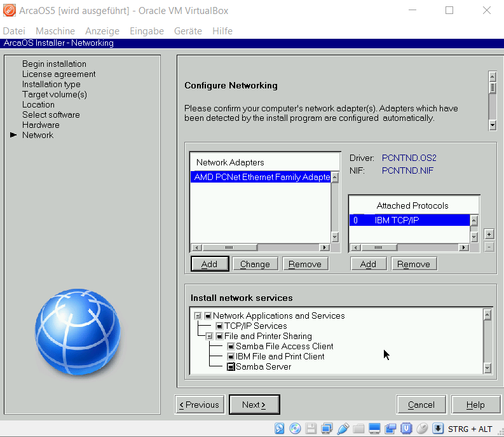Viewport: 504px width, 437px height.
Task: Click the PCNTND.OS2 driver name
Action: pyautogui.click(x=409, y=158)
